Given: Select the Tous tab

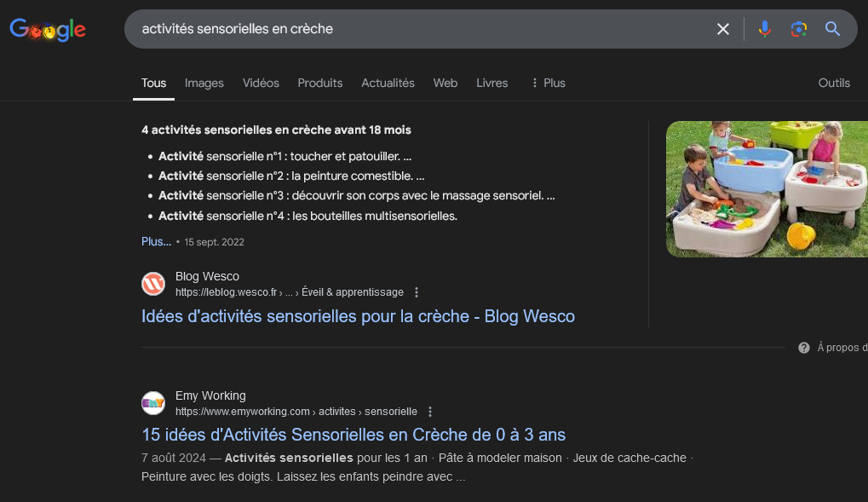Looking at the screenshot, I should pos(153,84).
